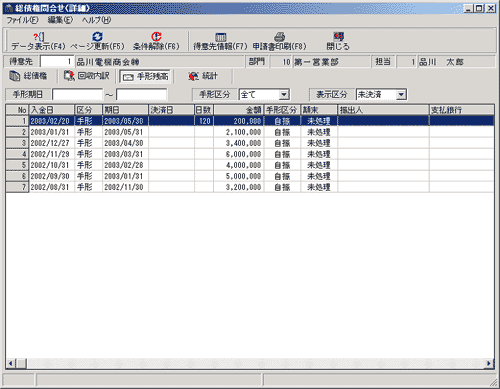
Task: Click the 200,000 amount in row 1
Action: 238,121
